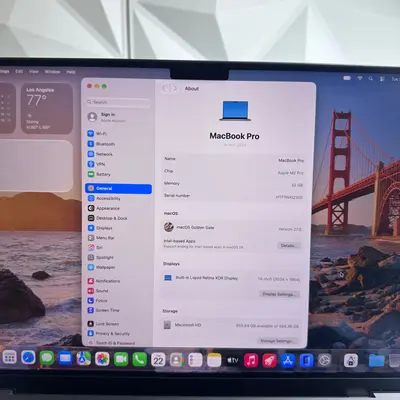
Task: Click the macOS Golden Gate entry
Action: pos(232,228)
